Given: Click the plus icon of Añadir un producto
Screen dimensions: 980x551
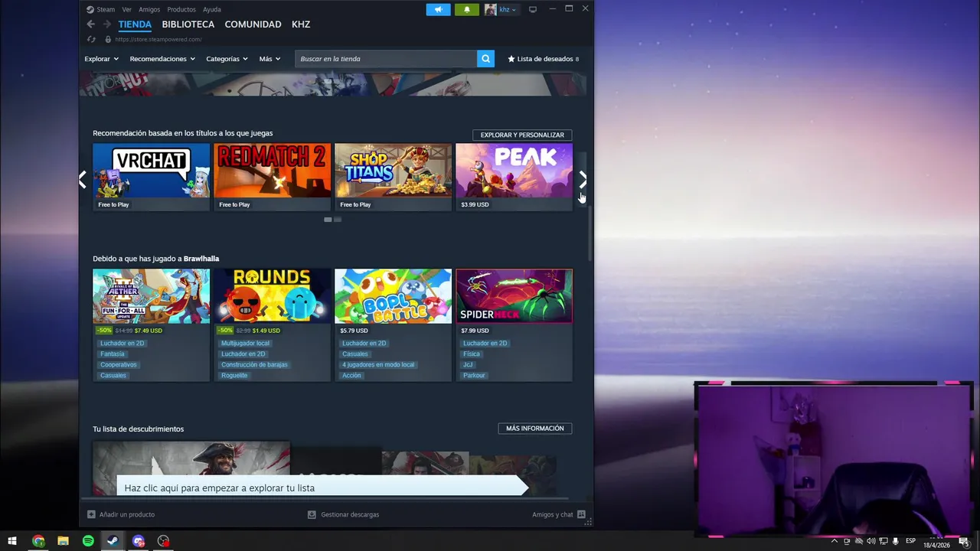Looking at the screenshot, I should point(91,514).
